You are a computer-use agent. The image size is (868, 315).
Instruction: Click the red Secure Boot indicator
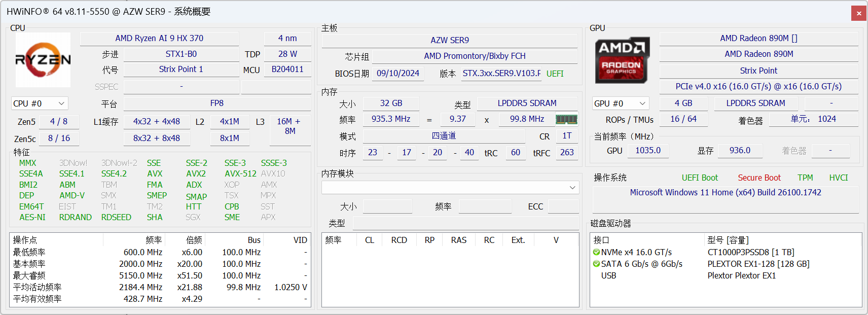759,178
